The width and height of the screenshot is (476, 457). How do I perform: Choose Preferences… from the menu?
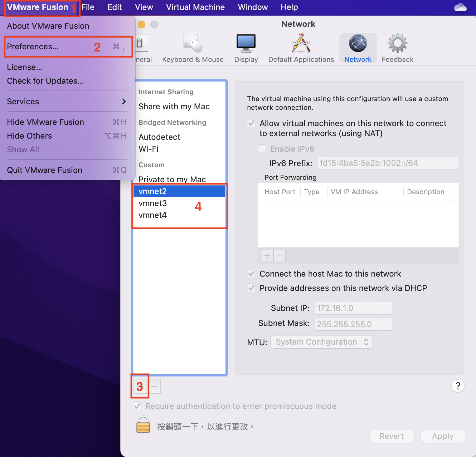point(67,47)
